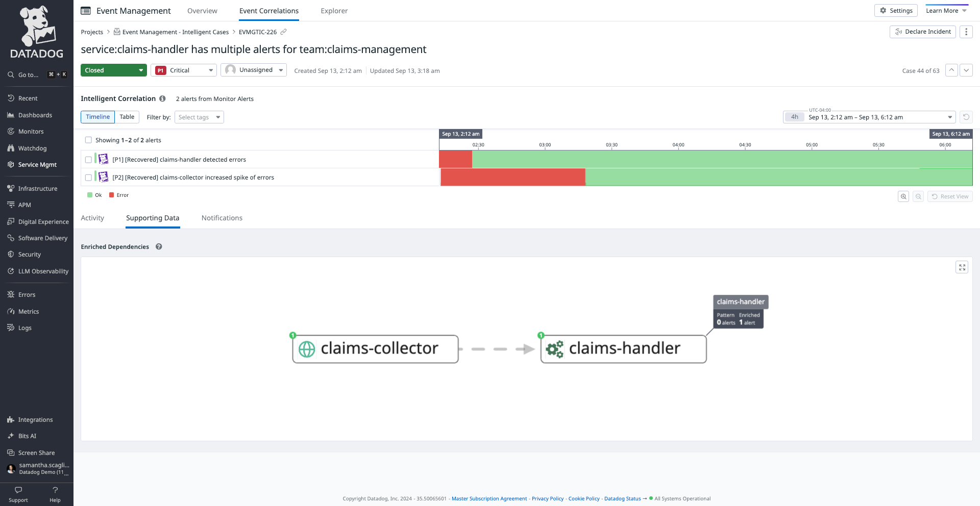The width and height of the screenshot is (980, 506).
Task: Copy the EVMGTIC-226 case link
Action: (284, 32)
